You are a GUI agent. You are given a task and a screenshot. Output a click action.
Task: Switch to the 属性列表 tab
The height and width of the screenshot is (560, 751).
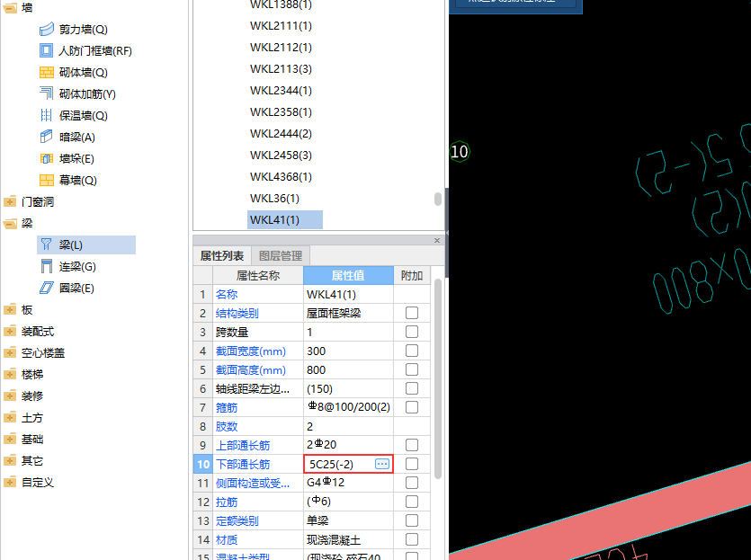[x=222, y=256]
